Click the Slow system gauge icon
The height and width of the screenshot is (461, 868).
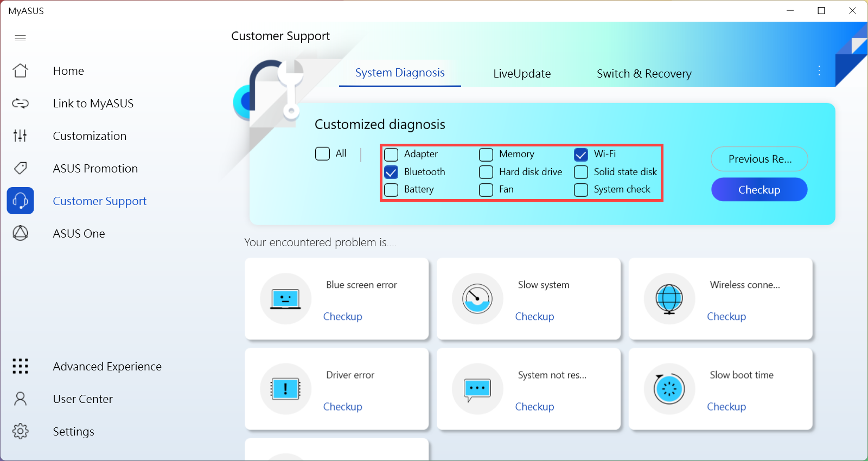point(477,298)
